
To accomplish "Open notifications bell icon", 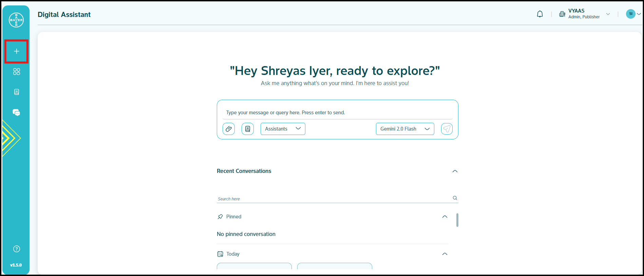I will click(x=540, y=14).
